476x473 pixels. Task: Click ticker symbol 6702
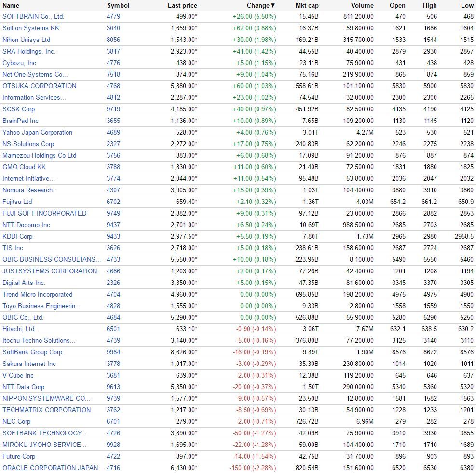[113, 202]
